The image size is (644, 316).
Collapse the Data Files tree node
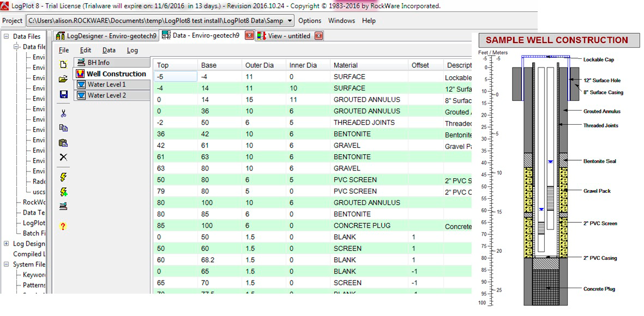(6, 37)
